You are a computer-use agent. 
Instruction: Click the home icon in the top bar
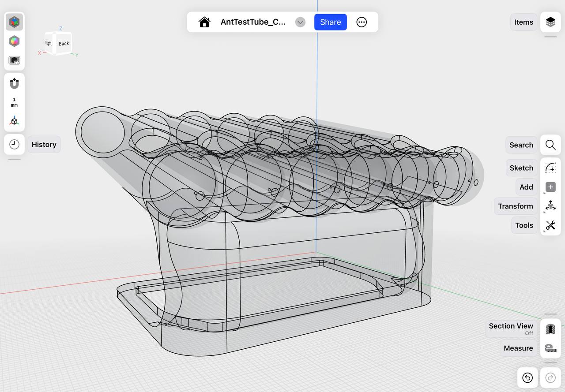(x=204, y=22)
